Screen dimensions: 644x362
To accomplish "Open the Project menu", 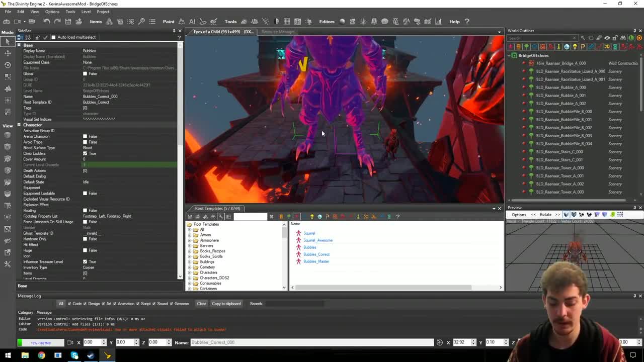I will point(103,12).
